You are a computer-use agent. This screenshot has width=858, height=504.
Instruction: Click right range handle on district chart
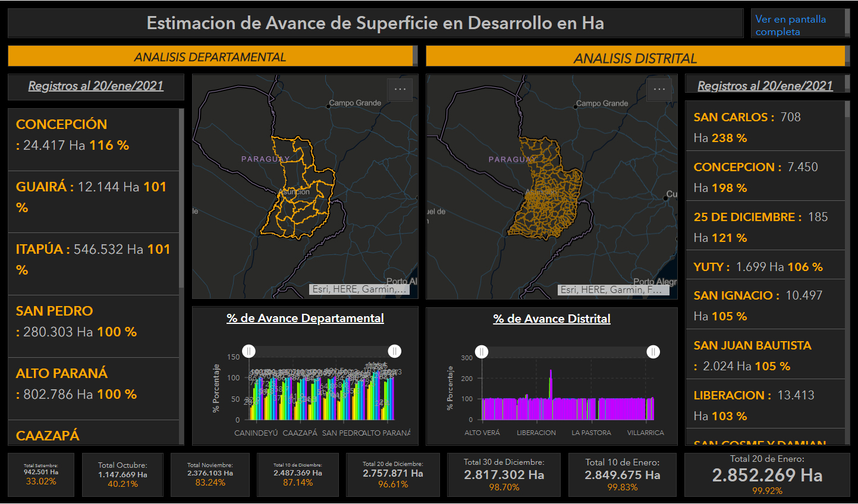tap(653, 352)
